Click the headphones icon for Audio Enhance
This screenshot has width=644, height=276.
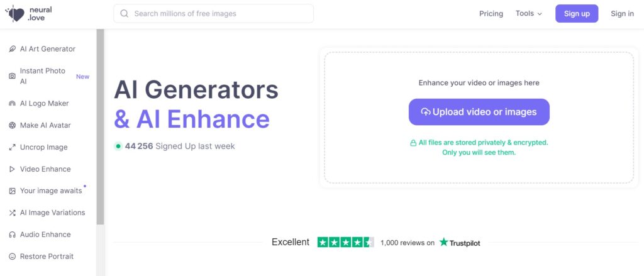pos(13,235)
